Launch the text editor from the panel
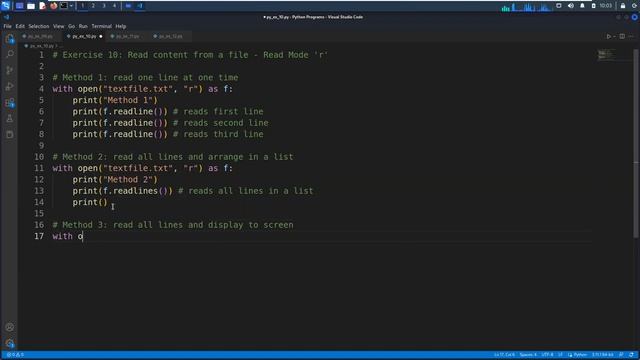Screen dimensions: 640x360 coord(42,6)
